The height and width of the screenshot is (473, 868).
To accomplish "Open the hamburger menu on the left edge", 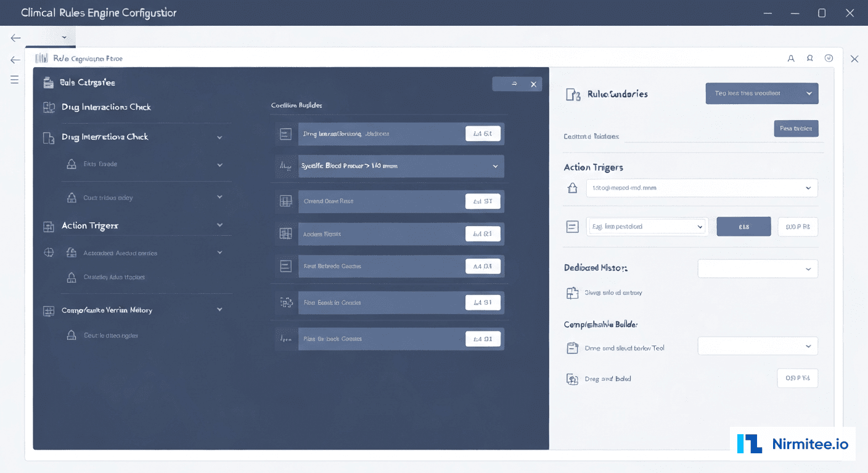I will click(14, 79).
